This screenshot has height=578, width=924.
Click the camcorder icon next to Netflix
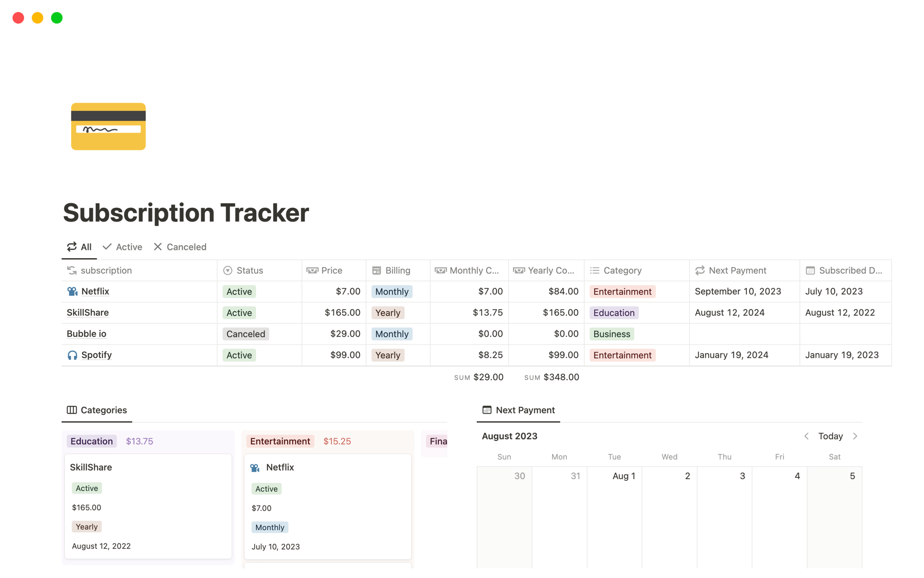(x=72, y=291)
